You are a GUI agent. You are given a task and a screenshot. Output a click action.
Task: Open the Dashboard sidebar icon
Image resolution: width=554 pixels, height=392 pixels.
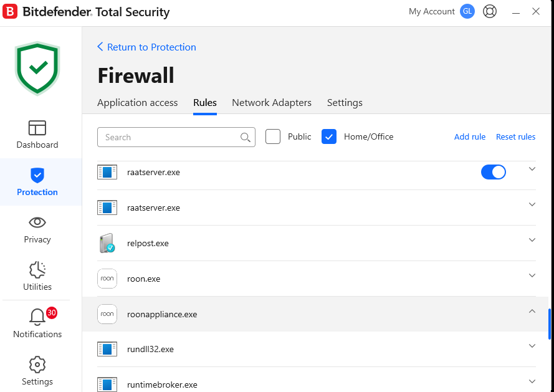tap(37, 128)
